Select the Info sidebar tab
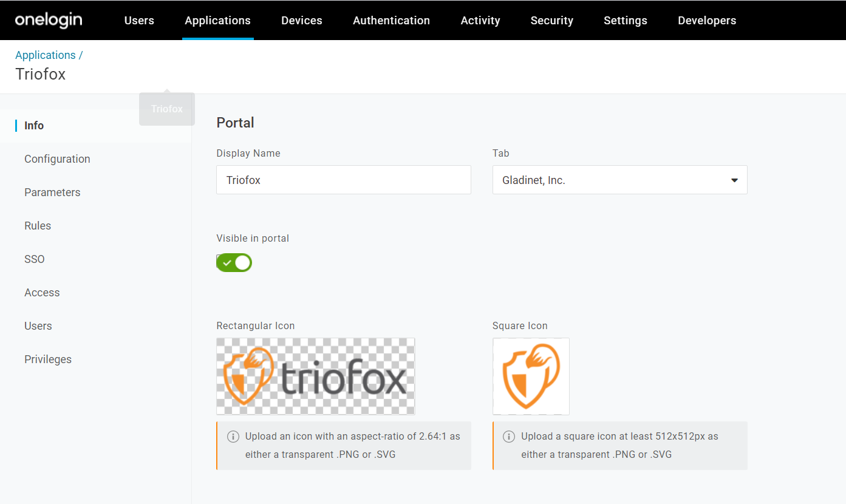Image resolution: width=846 pixels, height=504 pixels. (x=34, y=126)
